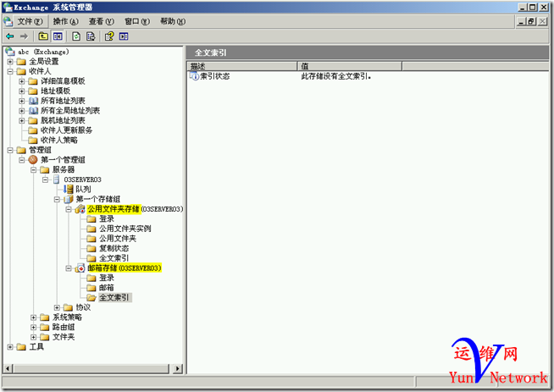
Task: Restore the inner MDI child window
Action: point(532,21)
